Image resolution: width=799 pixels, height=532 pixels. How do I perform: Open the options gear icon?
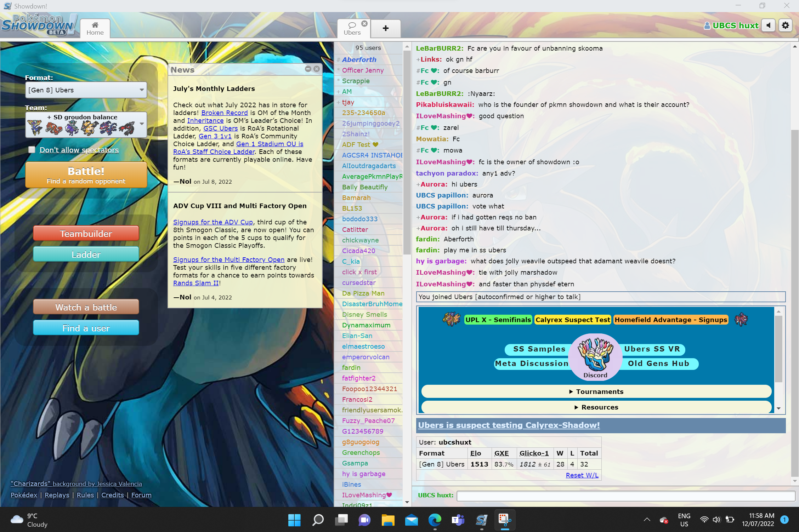785,25
